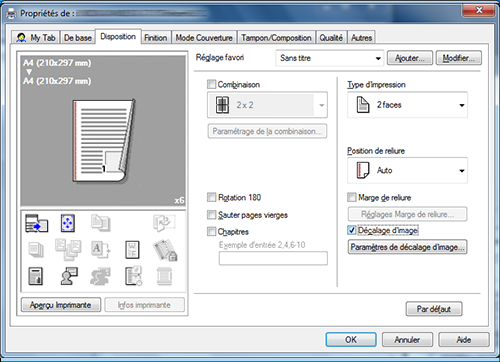Click the Annuler button

(407, 340)
